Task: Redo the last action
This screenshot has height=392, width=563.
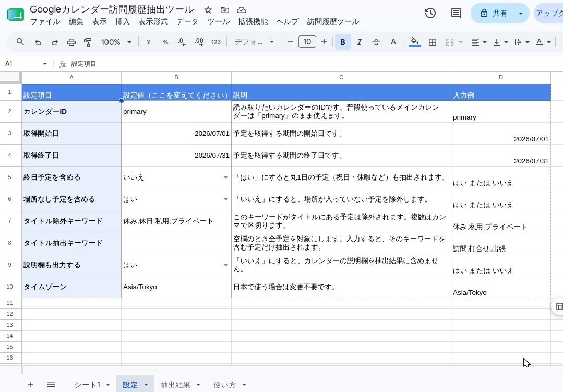Action: (55, 42)
